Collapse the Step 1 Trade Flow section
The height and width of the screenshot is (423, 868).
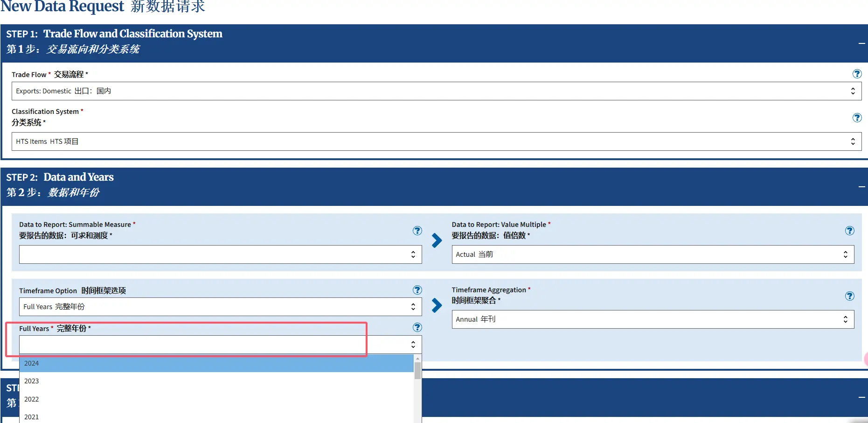[861, 43]
